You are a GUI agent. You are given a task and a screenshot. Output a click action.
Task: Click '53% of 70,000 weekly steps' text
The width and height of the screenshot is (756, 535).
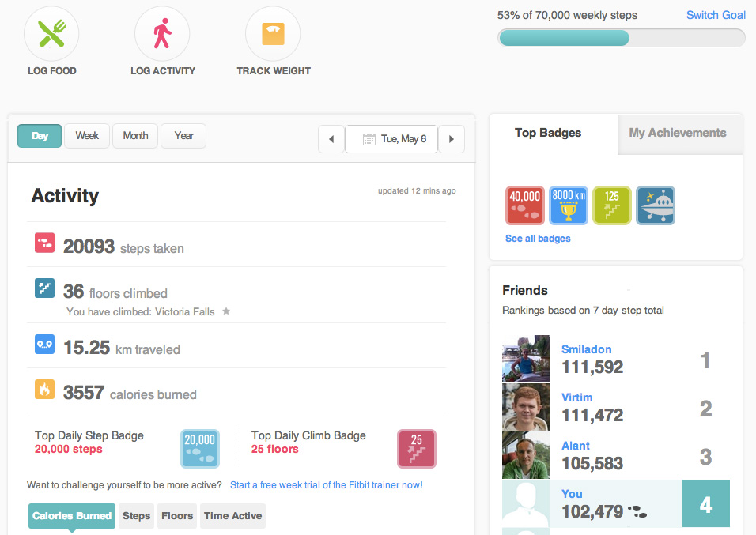pyautogui.click(x=567, y=16)
